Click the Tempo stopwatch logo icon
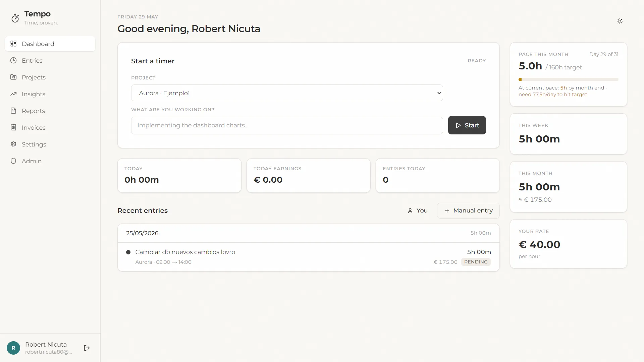Viewport: 644px width, 362px height. coord(15,18)
